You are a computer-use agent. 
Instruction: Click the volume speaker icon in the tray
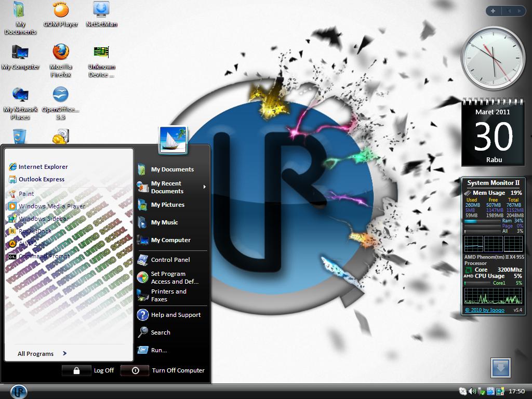pyautogui.click(x=471, y=390)
